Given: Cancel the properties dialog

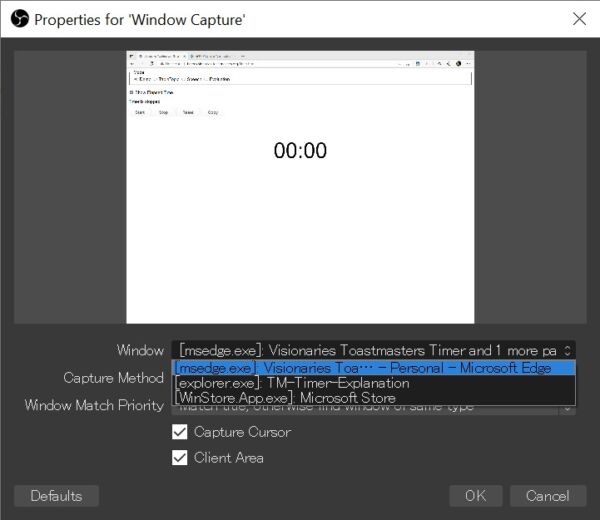Looking at the screenshot, I should [547, 496].
